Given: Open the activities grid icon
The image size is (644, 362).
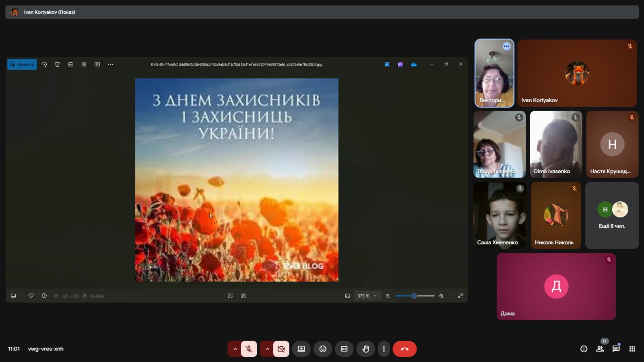Looking at the screenshot, I should click(x=632, y=349).
